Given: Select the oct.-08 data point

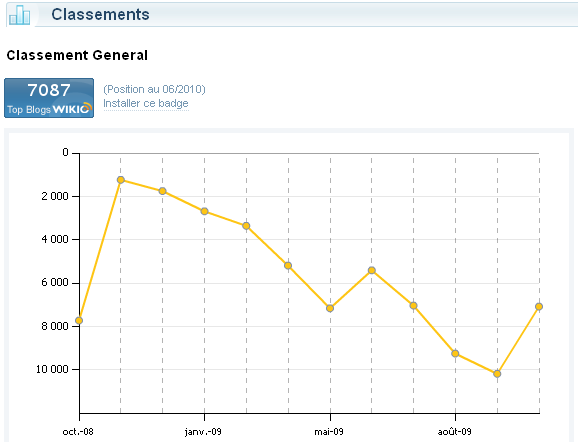Looking at the screenshot, I should click(79, 321).
